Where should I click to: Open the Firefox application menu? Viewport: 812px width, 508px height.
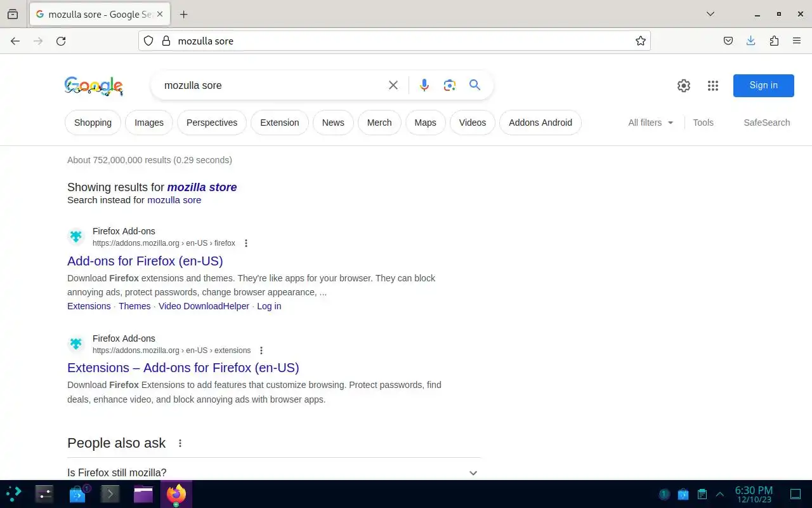point(797,41)
